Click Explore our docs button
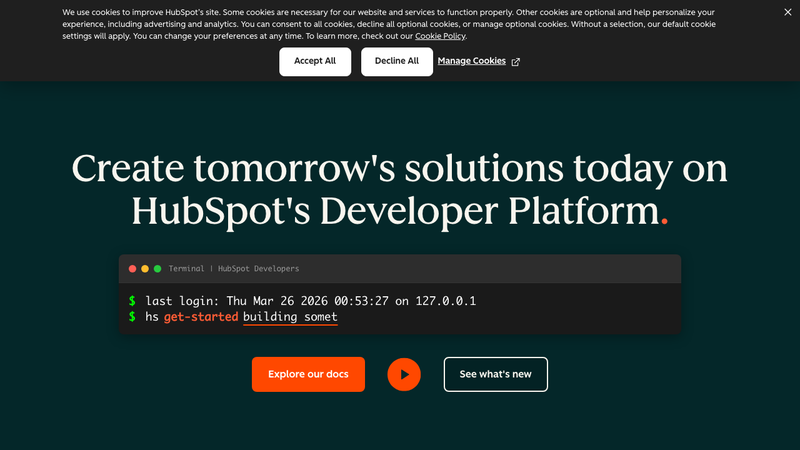Viewport: 800px width, 450px height. point(308,374)
